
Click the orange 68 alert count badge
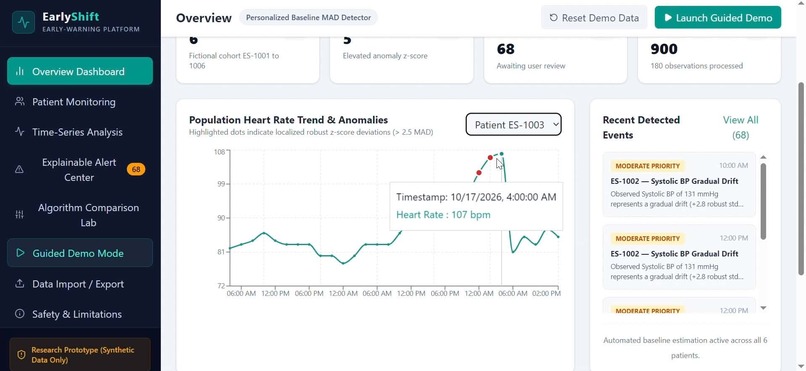pos(136,169)
